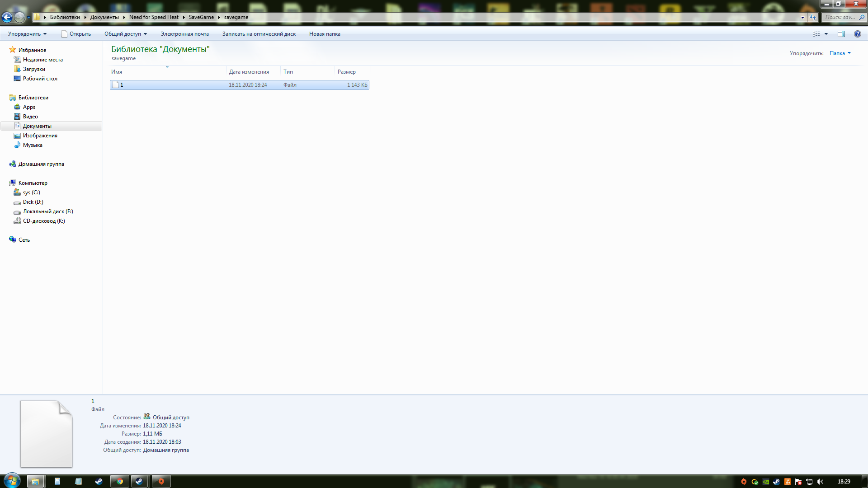Open the Папка arrangement dropdown

[x=840, y=53]
